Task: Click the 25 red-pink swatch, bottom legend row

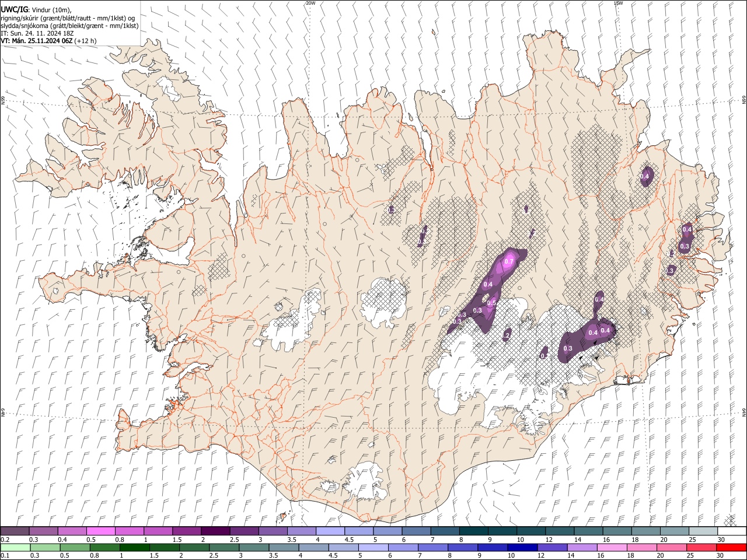Action: (701, 547)
